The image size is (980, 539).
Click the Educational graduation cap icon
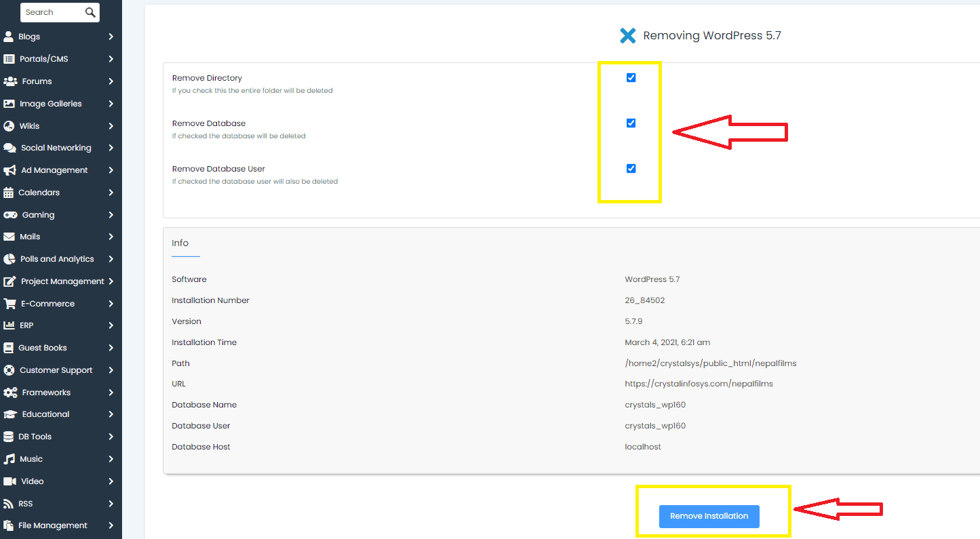click(10, 414)
